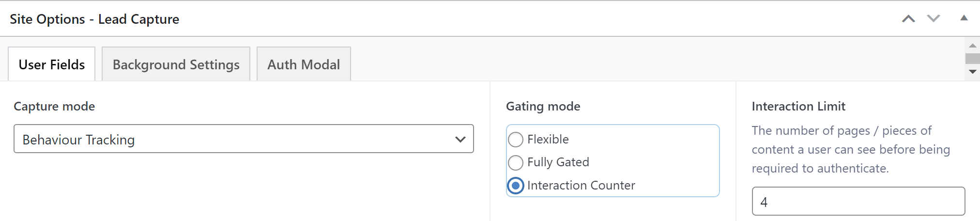Move the Lead Capture panel down
This screenshot has height=221, width=980.
pos(934,18)
